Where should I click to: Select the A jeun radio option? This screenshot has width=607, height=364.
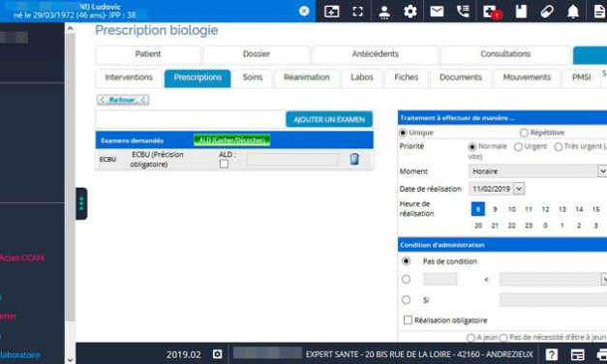click(x=470, y=338)
